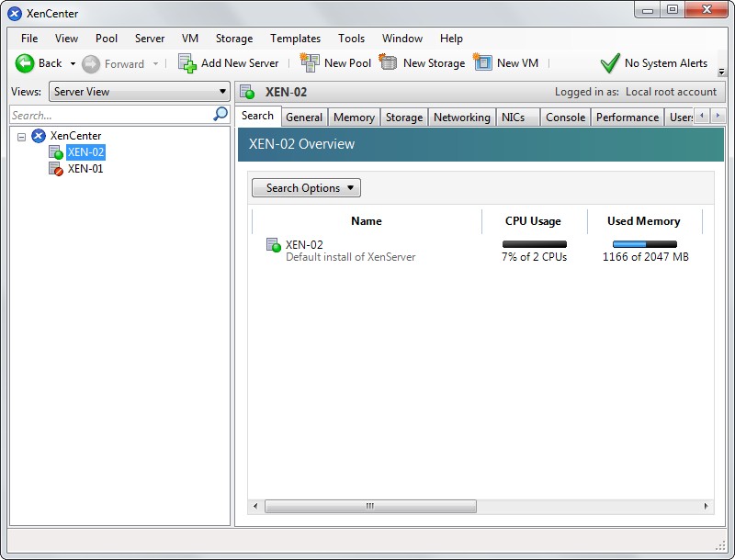Click the XEN-02 server icon in tree

[56, 152]
